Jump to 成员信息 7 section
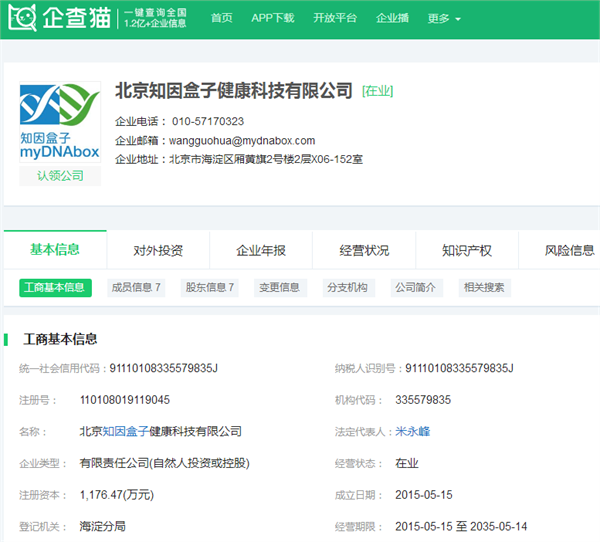600x542 pixels. (136, 288)
